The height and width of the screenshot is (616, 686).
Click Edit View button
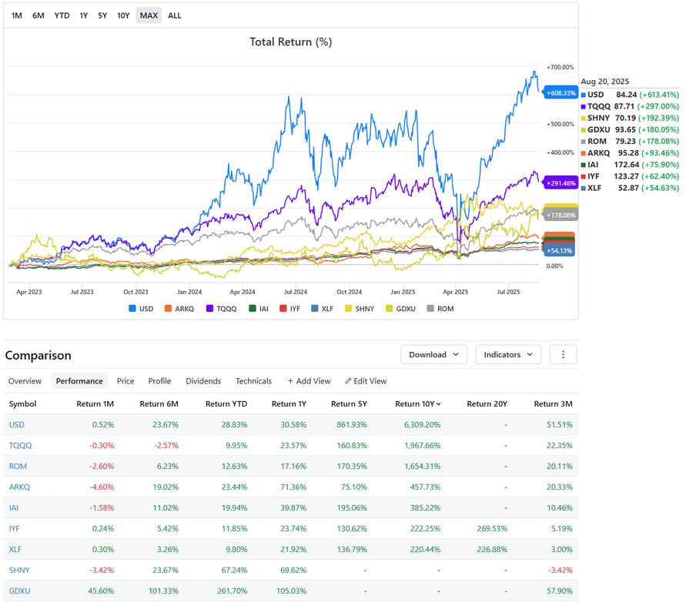pyautogui.click(x=366, y=381)
